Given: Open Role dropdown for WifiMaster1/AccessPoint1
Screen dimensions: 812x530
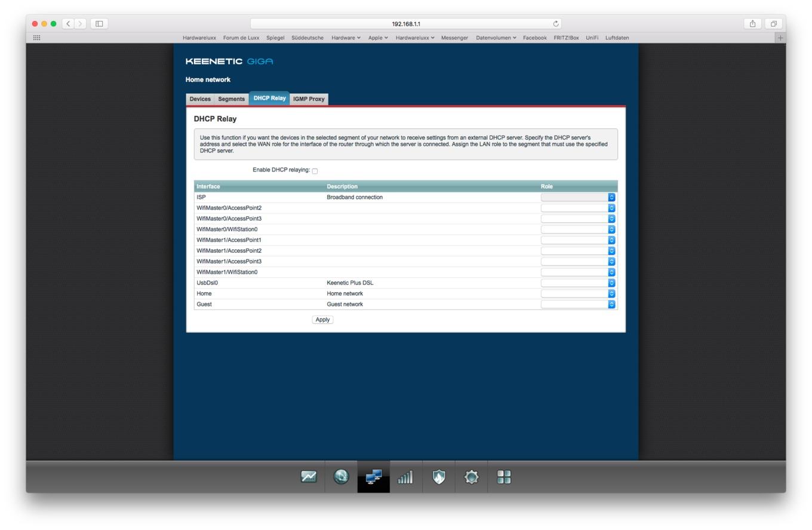Looking at the screenshot, I should pyautogui.click(x=578, y=240).
